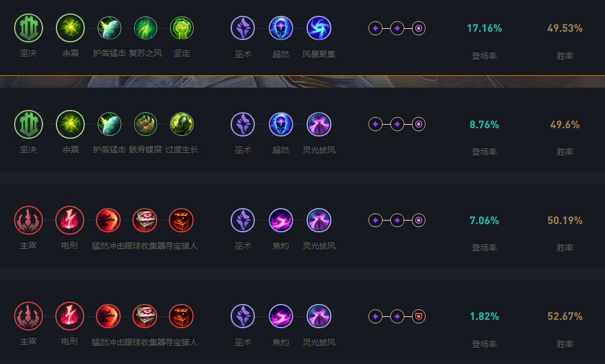Click Resolve (坚决) tree icon in 8.76% row

[x=28, y=124]
